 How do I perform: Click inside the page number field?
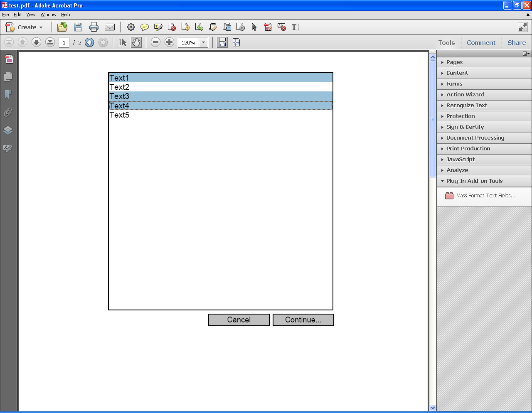point(64,42)
